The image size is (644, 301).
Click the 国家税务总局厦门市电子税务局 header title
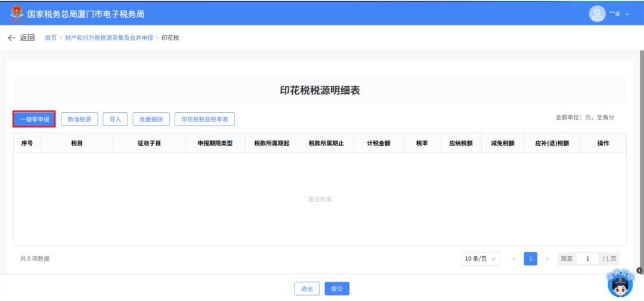(x=85, y=14)
